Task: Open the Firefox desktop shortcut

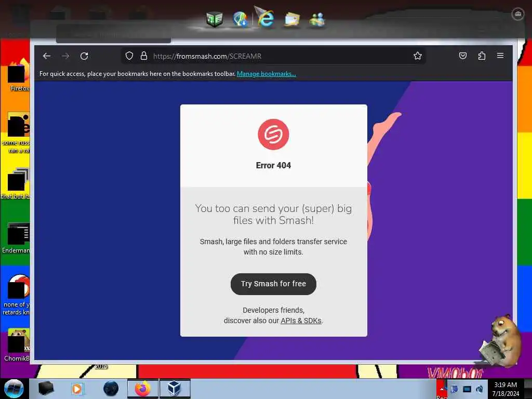Action: click(19, 75)
